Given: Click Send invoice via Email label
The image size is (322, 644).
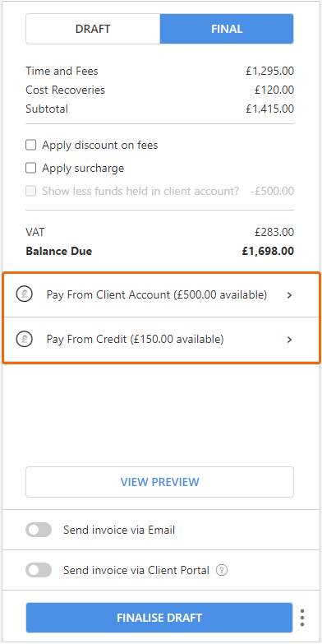Looking at the screenshot, I should pos(119,530).
